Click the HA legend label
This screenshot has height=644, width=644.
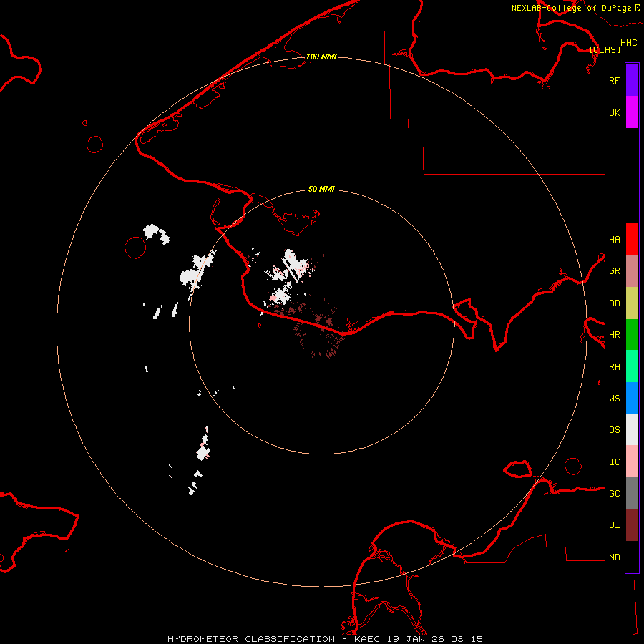(x=614, y=239)
